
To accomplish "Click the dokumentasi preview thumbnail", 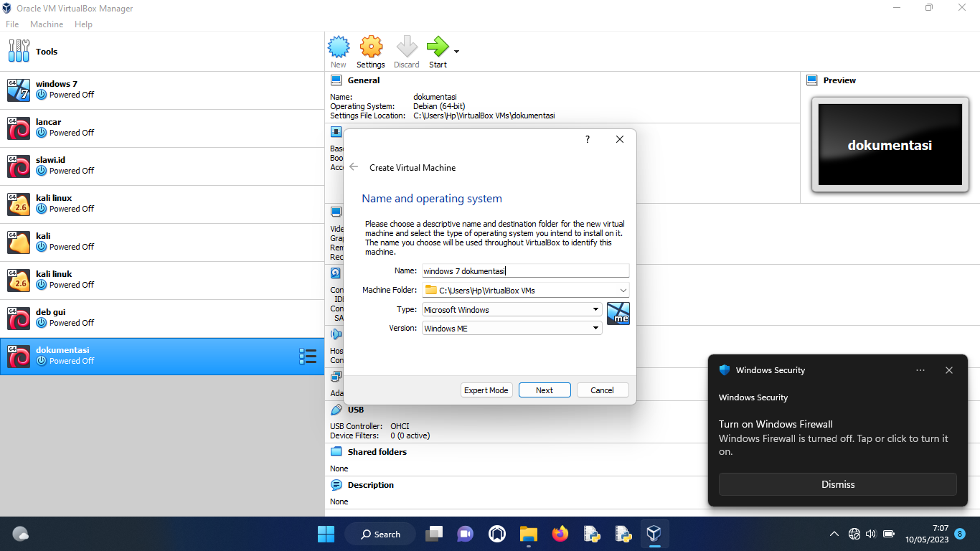I will [890, 145].
